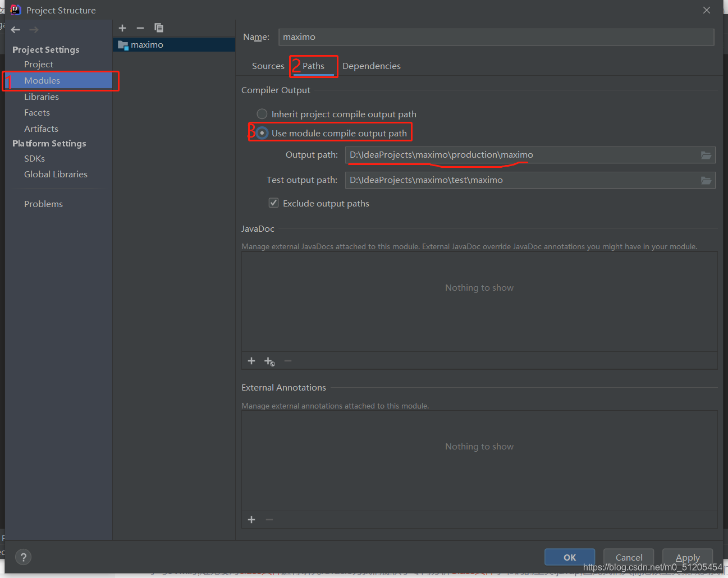Browse folder for Output path
The image size is (728, 578).
click(x=706, y=155)
